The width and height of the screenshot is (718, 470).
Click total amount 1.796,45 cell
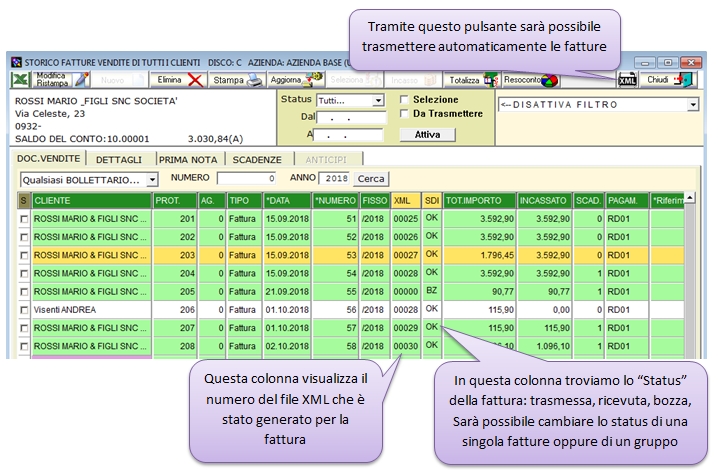(x=479, y=255)
